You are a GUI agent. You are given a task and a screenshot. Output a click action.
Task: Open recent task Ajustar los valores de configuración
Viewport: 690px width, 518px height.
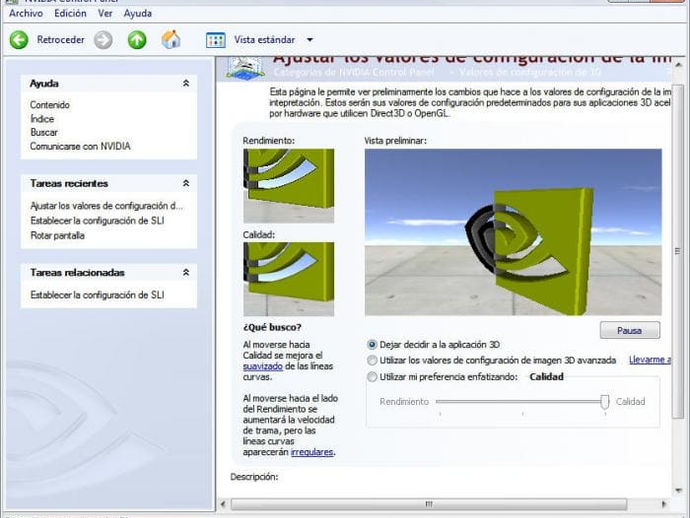coord(106,206)
